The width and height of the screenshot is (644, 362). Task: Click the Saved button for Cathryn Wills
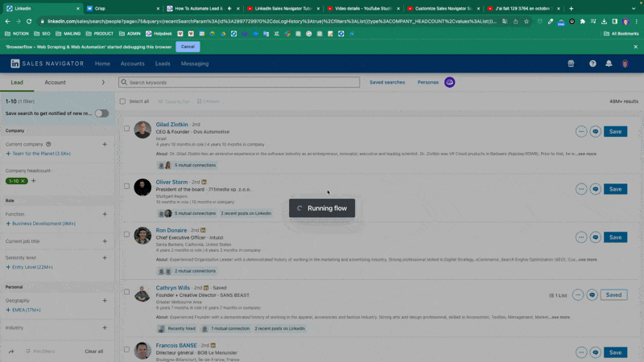click(x=613, y=294)
